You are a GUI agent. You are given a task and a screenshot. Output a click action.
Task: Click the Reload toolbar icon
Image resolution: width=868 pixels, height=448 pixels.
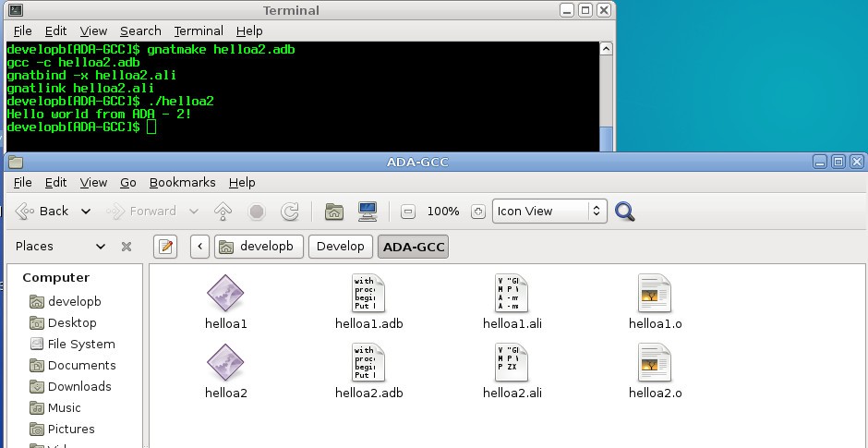click(x=290, y=211)
